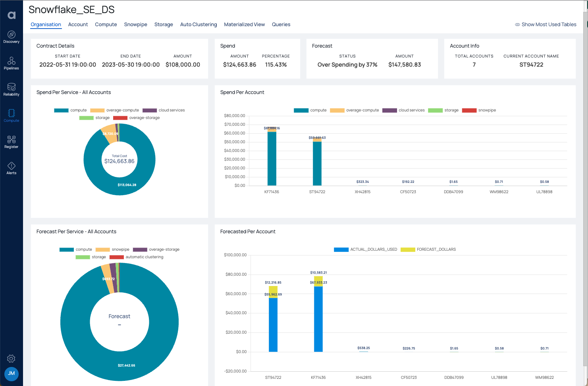Open the Pipelines sidebar icon
Image resolution: width=588 pixels, height=386 pixels.
11,63
